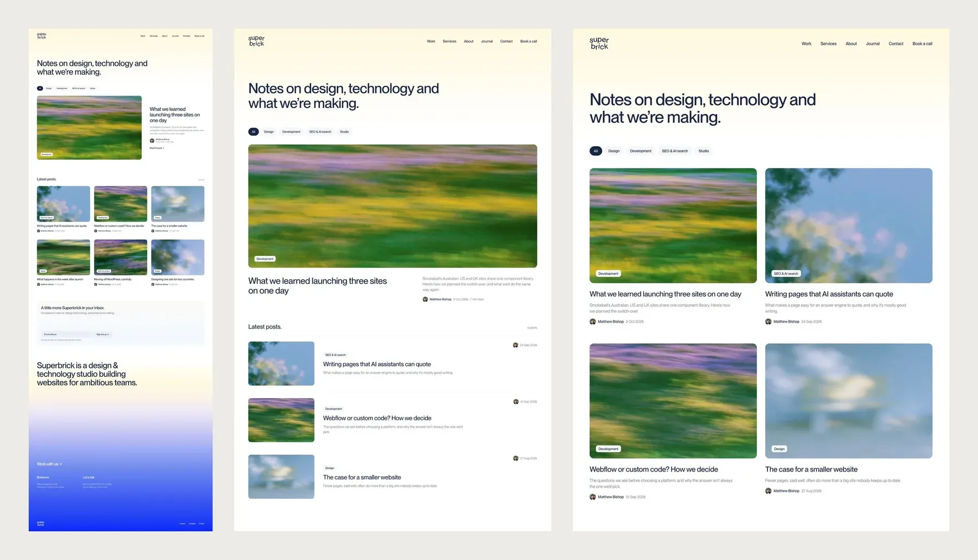Screen dimensions: 978x560
Task: Select the Development filter pill in middle mockup
Action: point(291,131)
